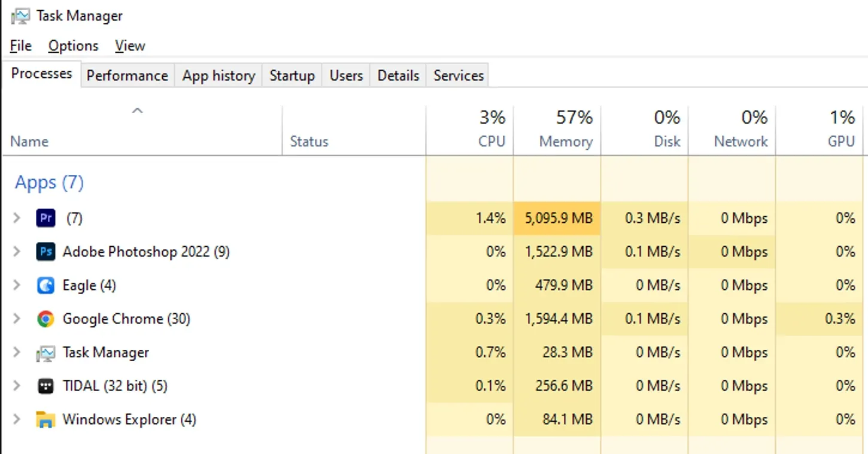The width and height of the screenshot is (868, 454).
Task: Expand the Adobe Photoshop 2022 process group
Action: tap(17, 252)
